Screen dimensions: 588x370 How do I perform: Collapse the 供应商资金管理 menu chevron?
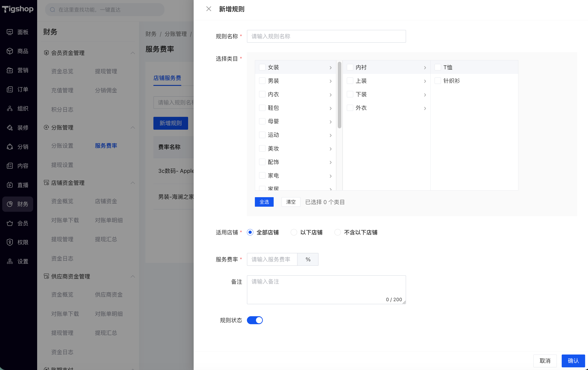pos(133,276)
